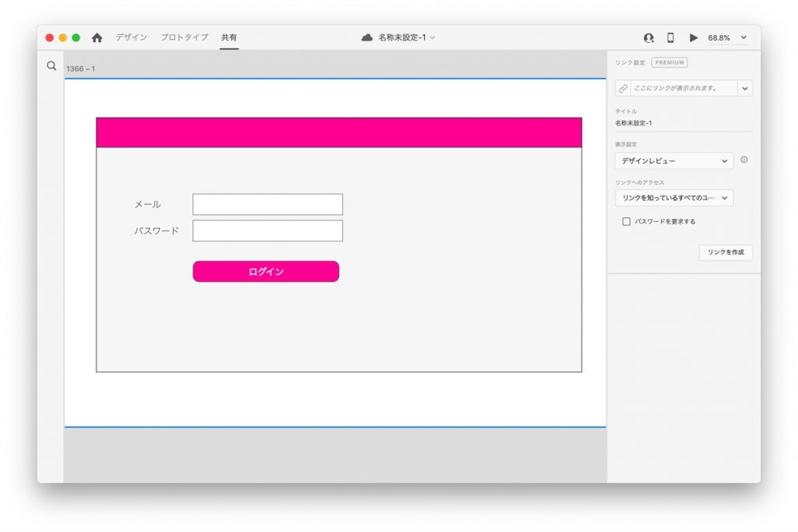Image resolution: width=798 pixels, height=532 pixels.
Task: Click the PREMIUM badge
Action: (669, 62)
